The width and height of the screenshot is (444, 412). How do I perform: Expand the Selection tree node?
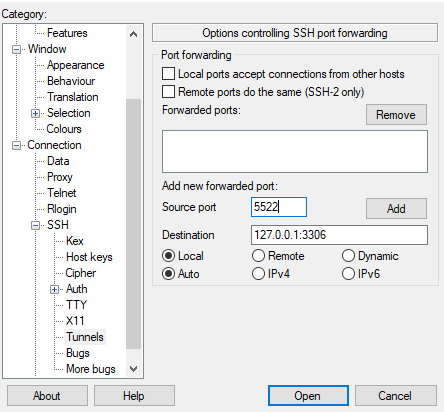[35, 113]
